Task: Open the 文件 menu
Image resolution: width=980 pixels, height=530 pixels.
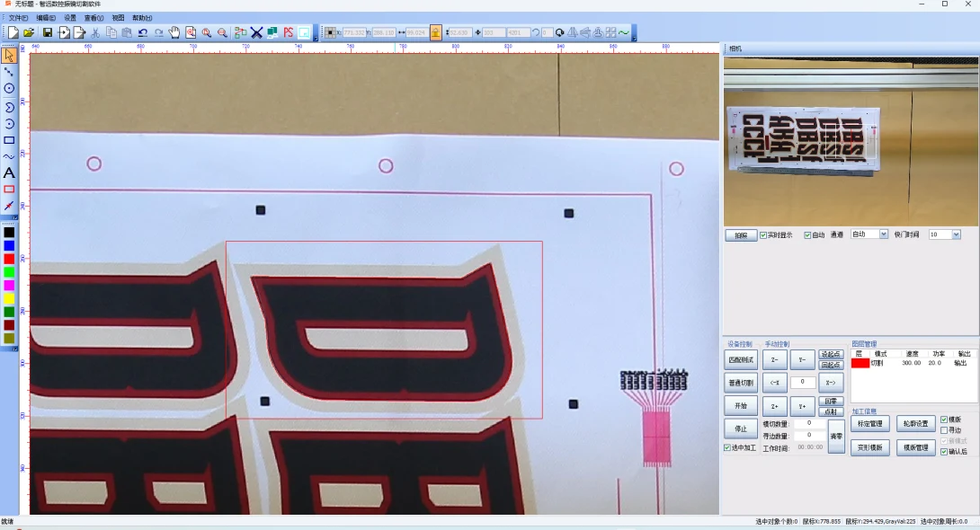Action: tap(18, 18)
